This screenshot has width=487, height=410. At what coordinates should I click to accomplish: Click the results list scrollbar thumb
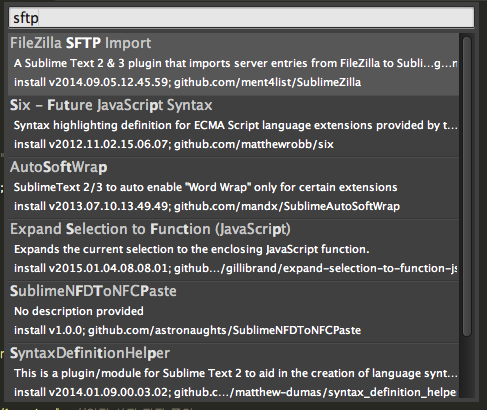click(467, 186)
